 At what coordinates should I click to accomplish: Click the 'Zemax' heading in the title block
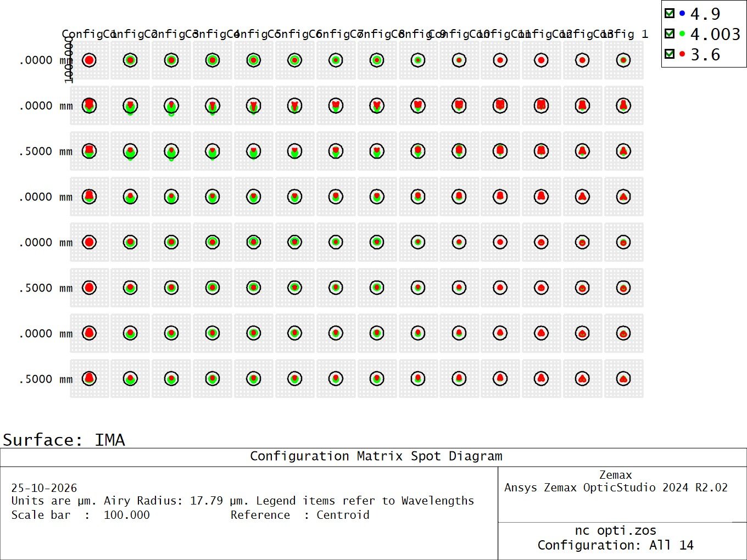[x=616, y=475]
